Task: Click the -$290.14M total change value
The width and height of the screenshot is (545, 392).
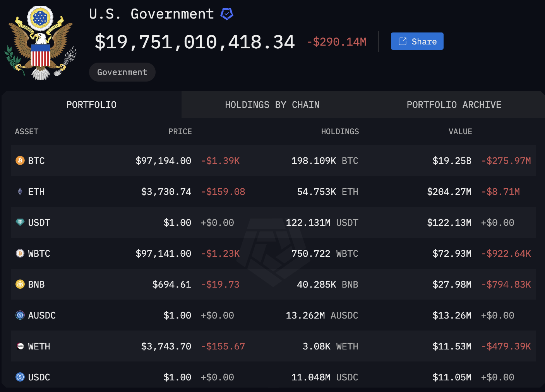Action: point(337,42)
